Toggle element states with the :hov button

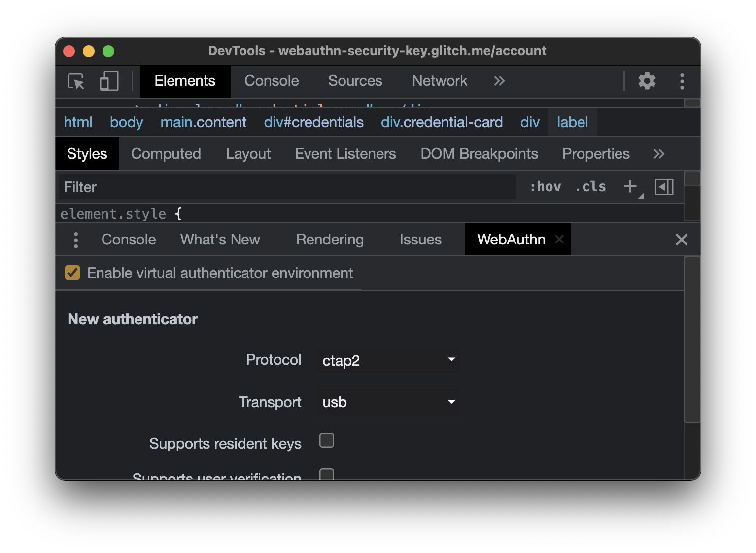[546, 187]
